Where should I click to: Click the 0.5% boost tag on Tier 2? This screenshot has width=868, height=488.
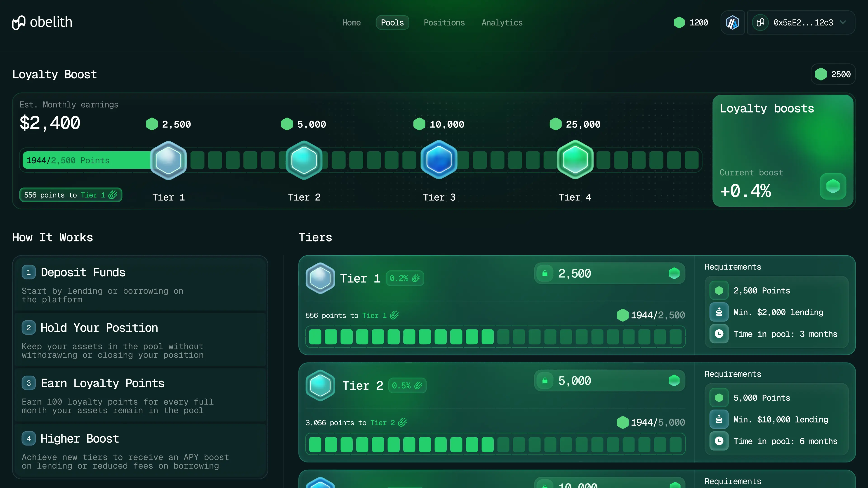pyautogui.click(x=407, y=386)
